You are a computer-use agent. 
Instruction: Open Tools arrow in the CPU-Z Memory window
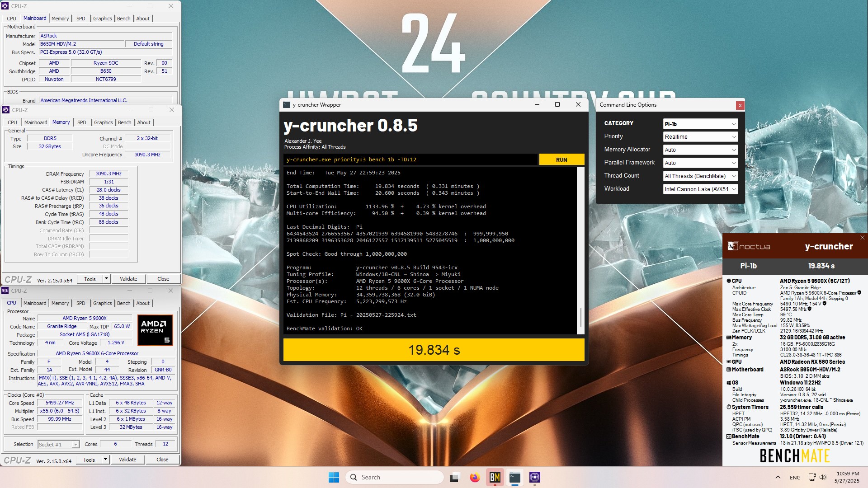[106, 279]
